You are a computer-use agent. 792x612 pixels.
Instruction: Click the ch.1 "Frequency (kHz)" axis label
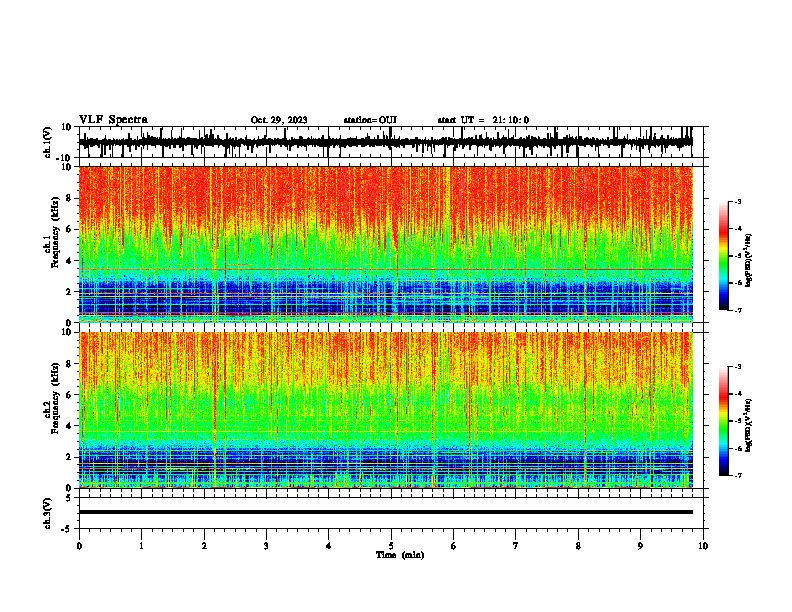56,232
